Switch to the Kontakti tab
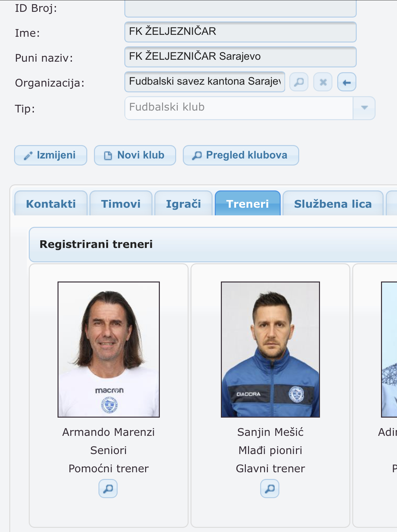 51,204
